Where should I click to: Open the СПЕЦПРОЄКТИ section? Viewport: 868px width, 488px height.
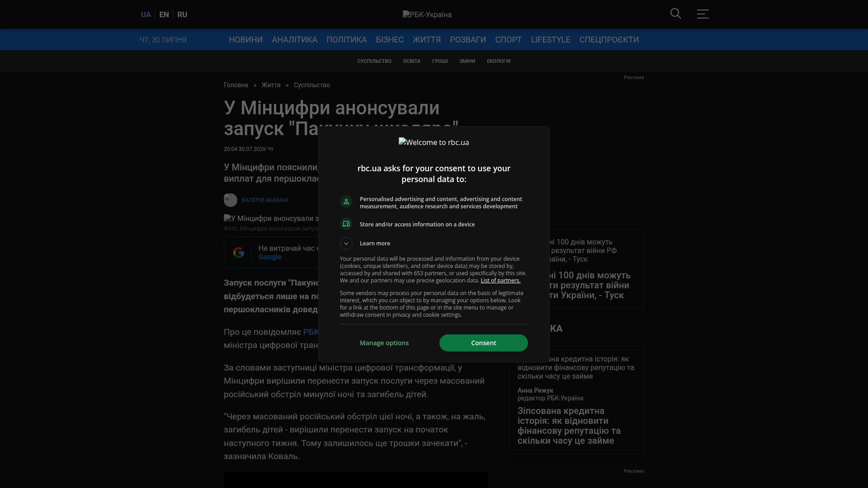pyautogui.click(x=609, y=40)
